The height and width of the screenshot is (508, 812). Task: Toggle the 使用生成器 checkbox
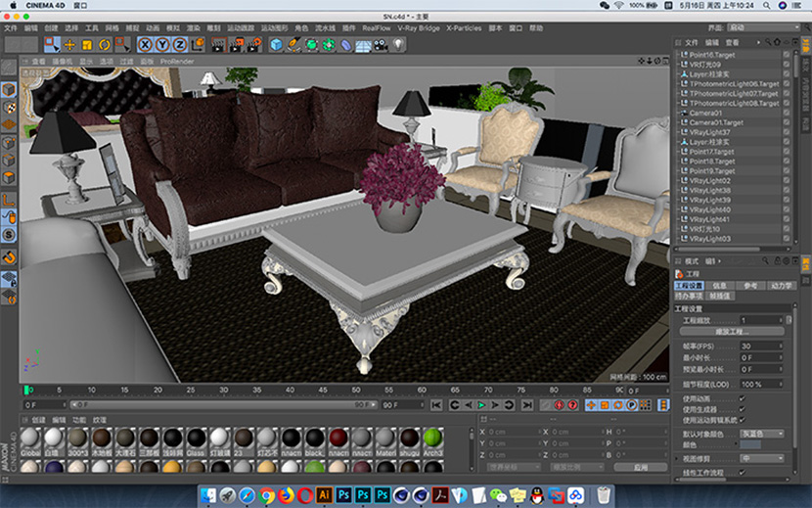742,409
